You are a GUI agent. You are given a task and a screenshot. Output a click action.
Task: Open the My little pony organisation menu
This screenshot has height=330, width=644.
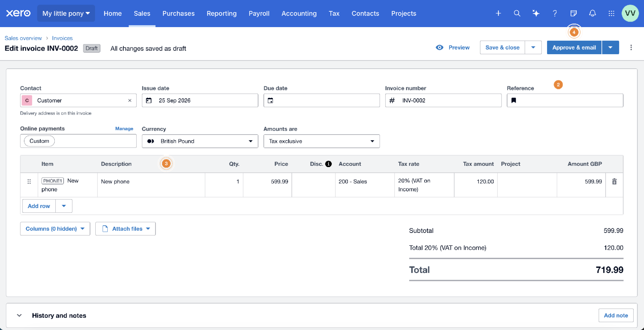pyautogui.click(x=66, y=13)
